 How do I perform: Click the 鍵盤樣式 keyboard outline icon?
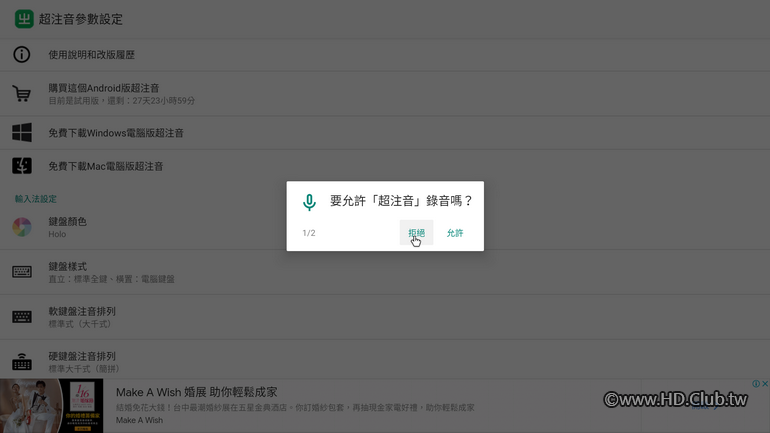(22, 271)
